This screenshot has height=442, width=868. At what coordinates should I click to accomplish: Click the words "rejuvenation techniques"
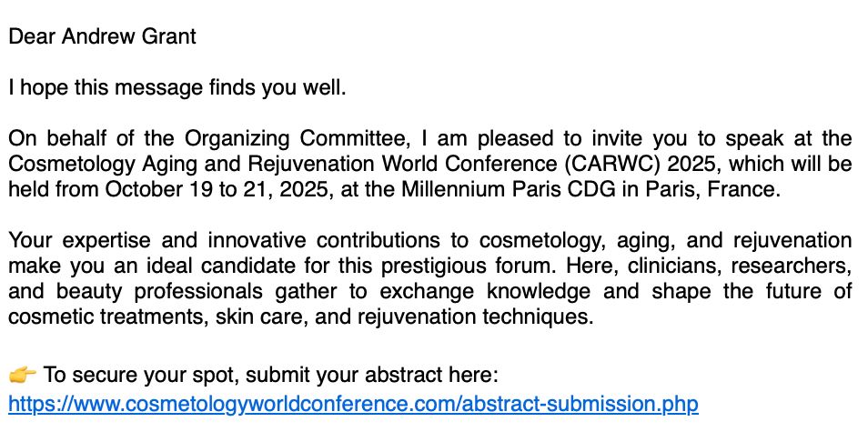coord(473,316)
